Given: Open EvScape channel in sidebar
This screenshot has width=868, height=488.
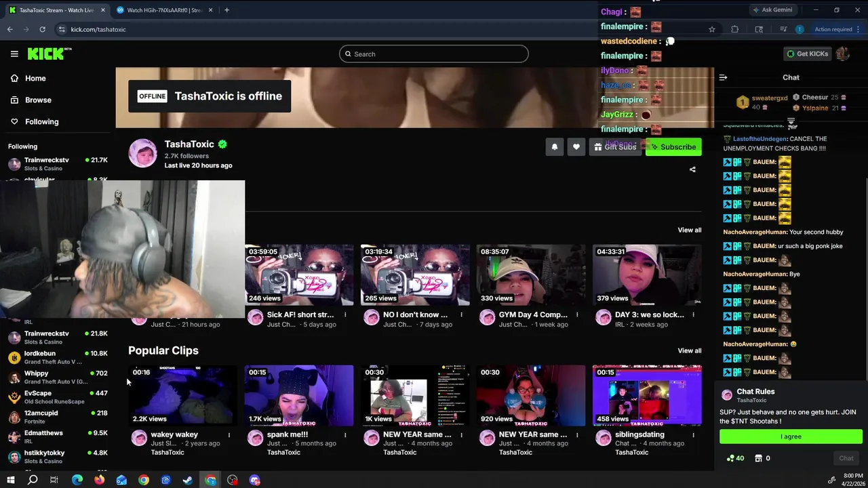Looking at the screenshot, I should coord(58,396).
